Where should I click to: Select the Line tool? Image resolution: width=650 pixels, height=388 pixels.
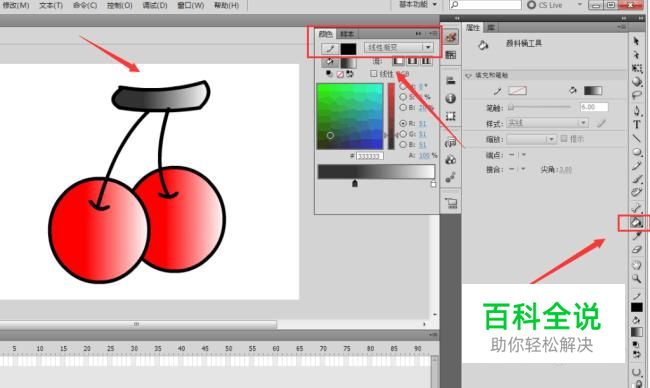click(637, 138)
